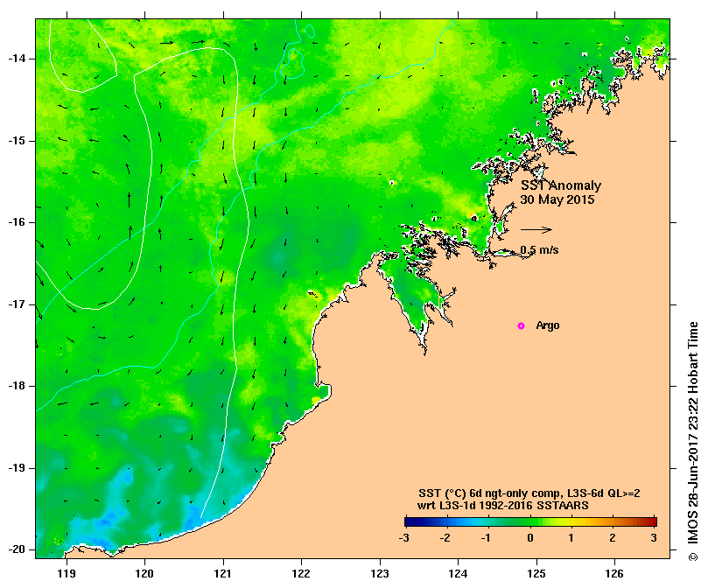Click the IMOS copyright timestamp text
The image size is (708, 588).
[x=693, y=441]
